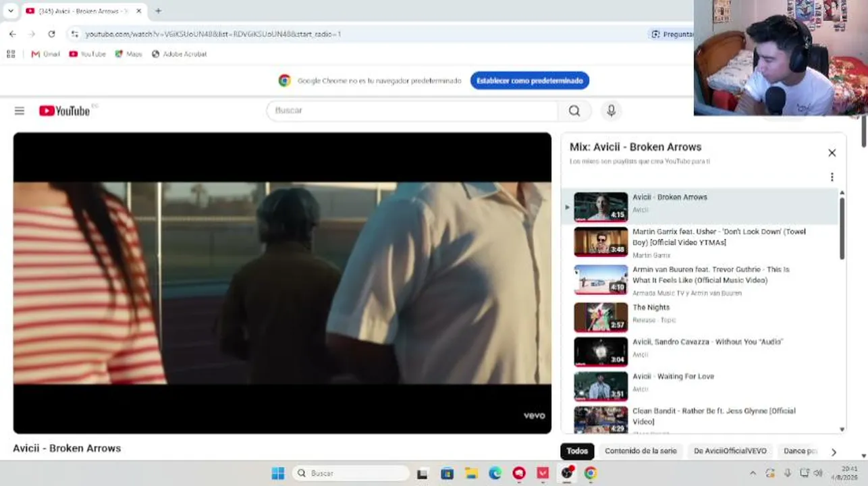Play 'The Nights' thumbnail in mix
The image size is (868, 486).
point(601,317)
